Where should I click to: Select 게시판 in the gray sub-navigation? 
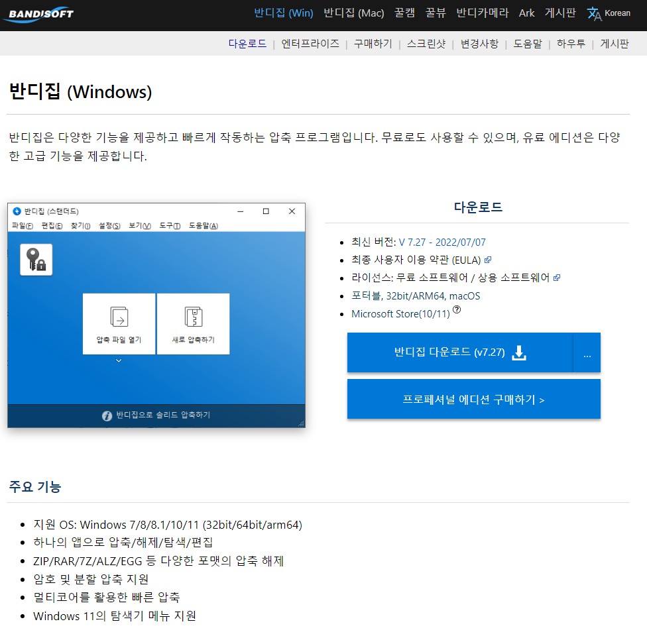[615, 44]
